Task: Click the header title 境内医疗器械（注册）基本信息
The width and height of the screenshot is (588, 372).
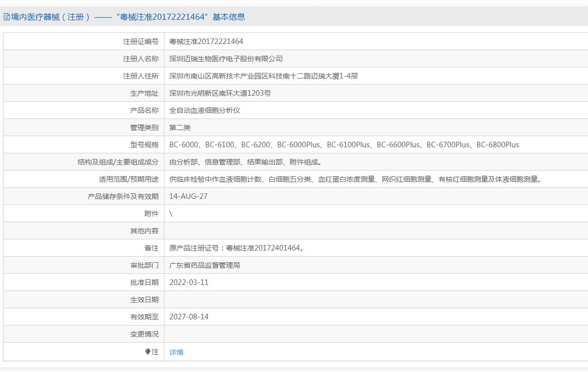Action: (x=128, y=17)
